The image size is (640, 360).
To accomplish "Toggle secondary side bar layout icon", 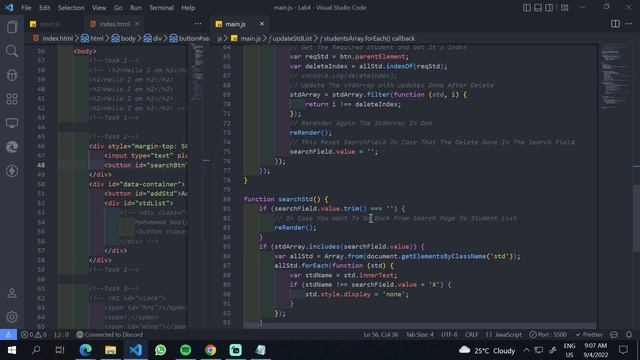I will pos(549,8).
